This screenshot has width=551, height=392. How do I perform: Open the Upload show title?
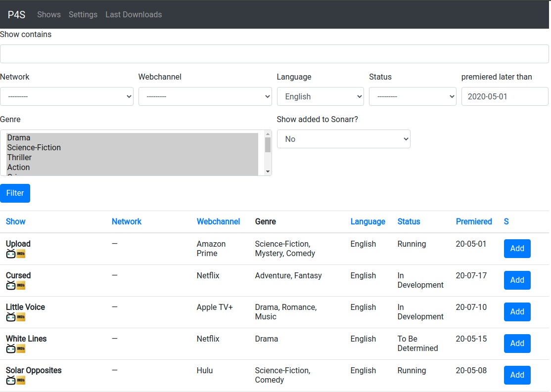click(18, 244)
